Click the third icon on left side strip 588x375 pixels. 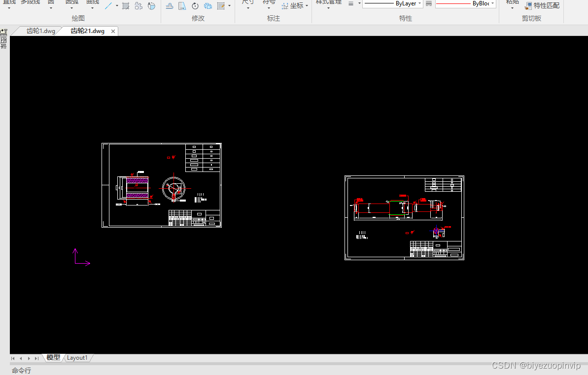coord(3,46)
